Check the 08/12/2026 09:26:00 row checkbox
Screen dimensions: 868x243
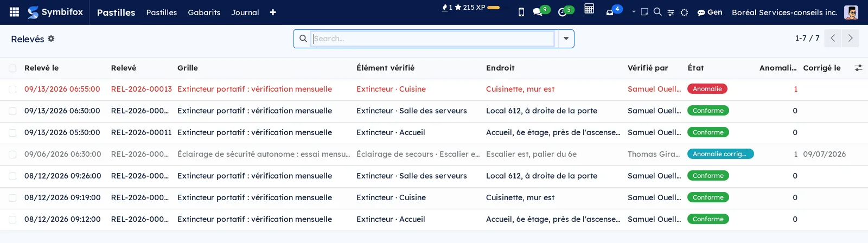(x=12, y=176)
